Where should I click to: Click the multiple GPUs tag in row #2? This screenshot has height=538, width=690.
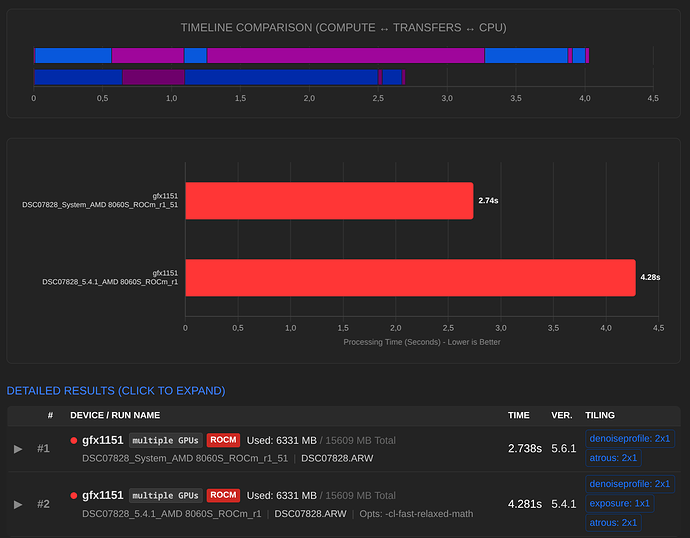point(165,495)
